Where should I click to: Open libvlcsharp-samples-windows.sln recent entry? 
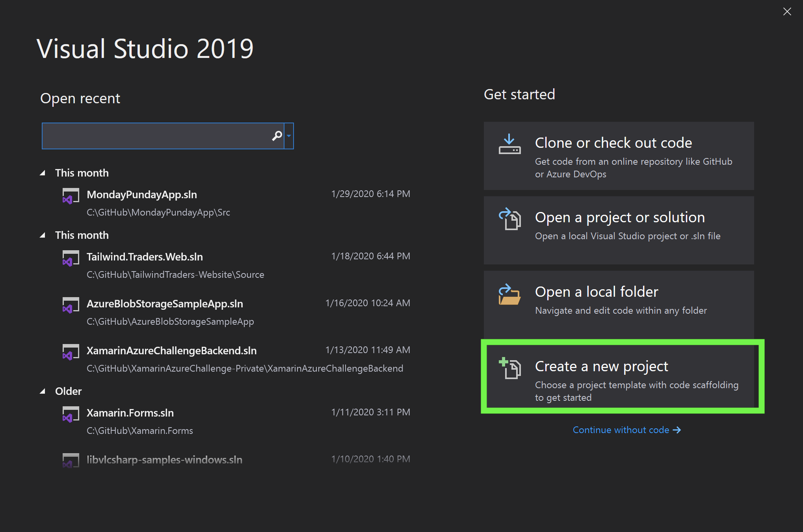coord(164,459)
